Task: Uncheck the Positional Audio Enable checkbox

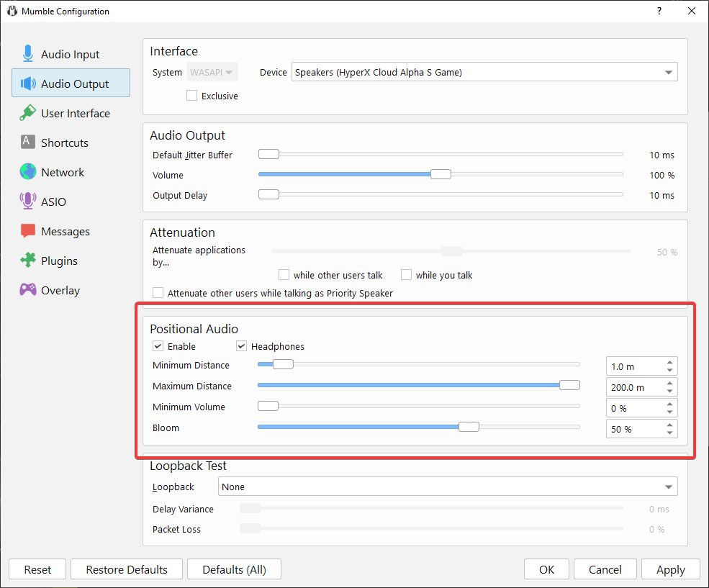Action: 158,346
